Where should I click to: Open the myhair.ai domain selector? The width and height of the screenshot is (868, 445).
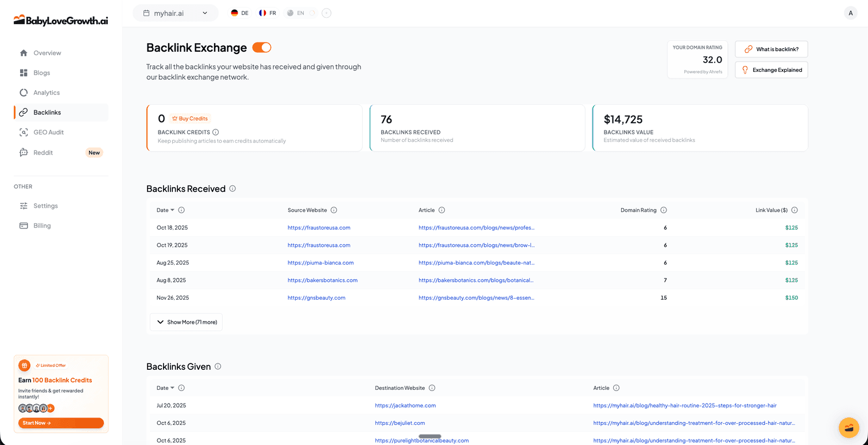coord(175,13)
